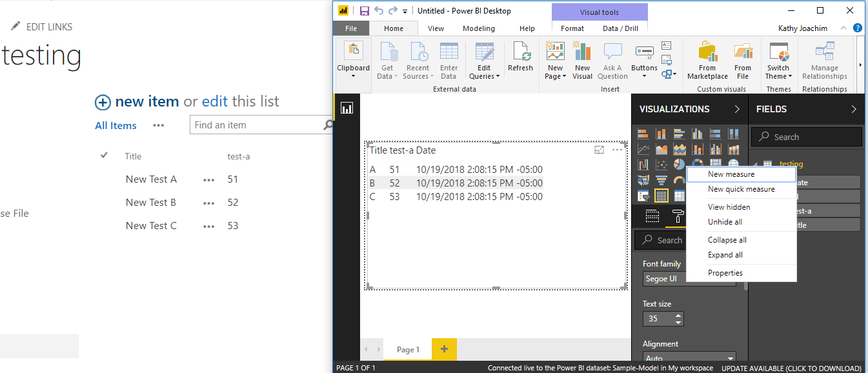Choose Properties from context menu
The height and width of the screenshot is (373, 868).
[742, 273]
